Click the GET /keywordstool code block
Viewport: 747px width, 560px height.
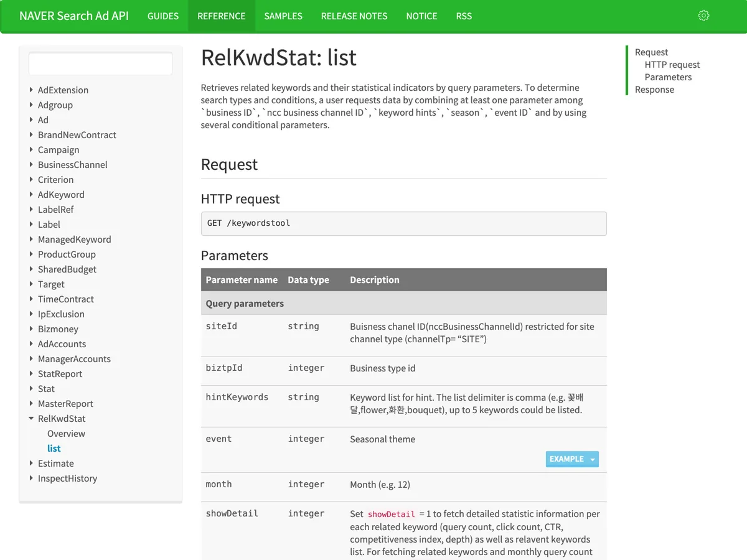(x=403, y=223)
